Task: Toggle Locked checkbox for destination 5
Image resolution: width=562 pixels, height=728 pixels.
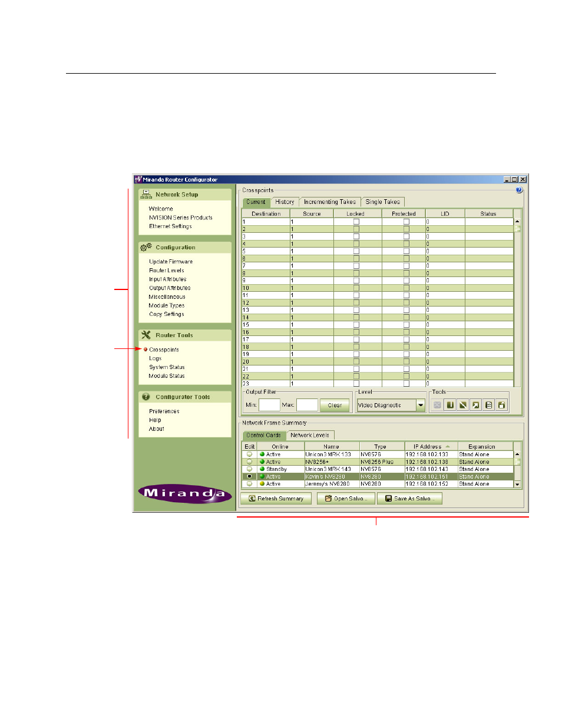Action: click(356, 251)
